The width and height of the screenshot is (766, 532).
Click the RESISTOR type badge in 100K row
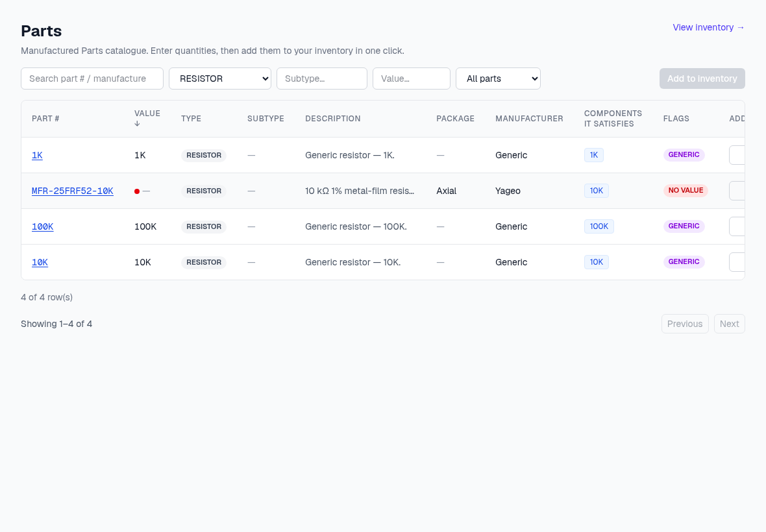coord(204,226)
